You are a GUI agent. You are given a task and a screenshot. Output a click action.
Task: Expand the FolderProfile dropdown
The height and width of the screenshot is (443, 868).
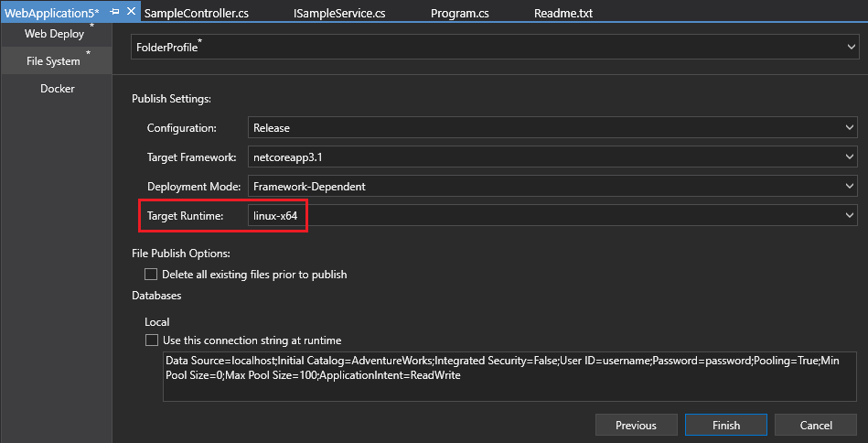coord(494,47)
